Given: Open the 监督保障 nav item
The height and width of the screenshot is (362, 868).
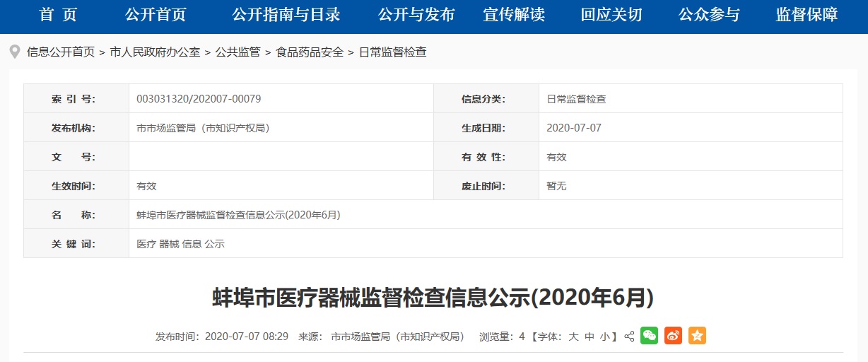Looking at the screenshot, I should (x=807, y=15).
